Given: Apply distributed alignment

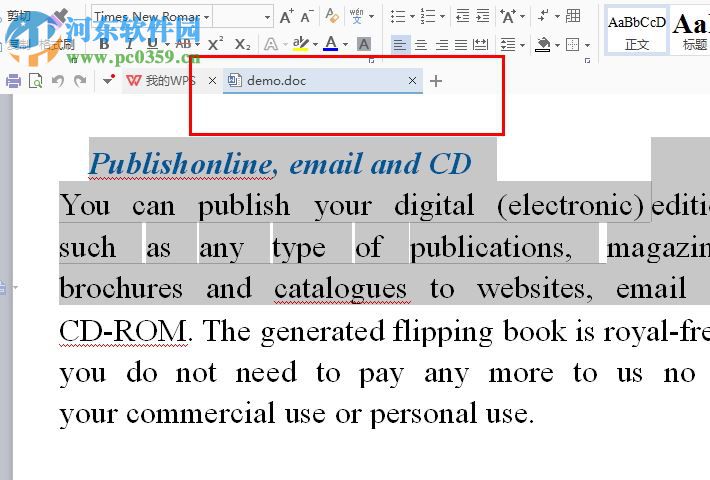Looking at the screenshot, I should coord(481,45).
